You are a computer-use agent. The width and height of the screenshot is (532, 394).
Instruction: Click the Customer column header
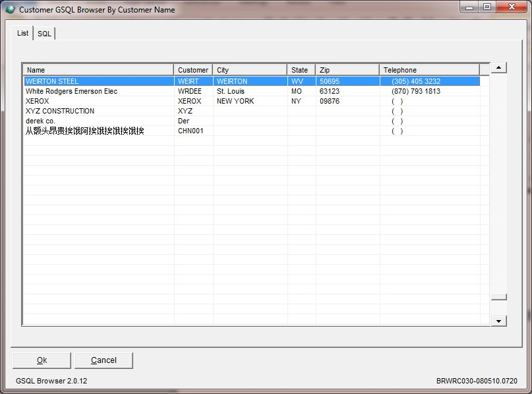tap(193, 70)
